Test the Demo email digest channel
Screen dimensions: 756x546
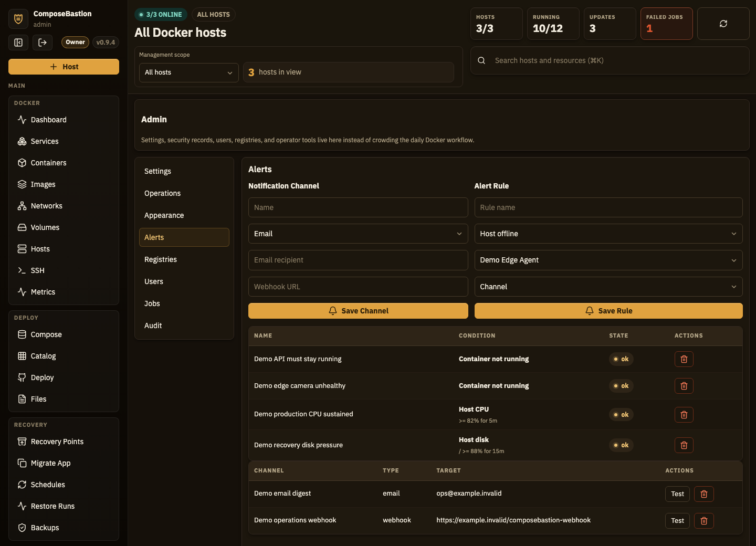click(677, 494)
